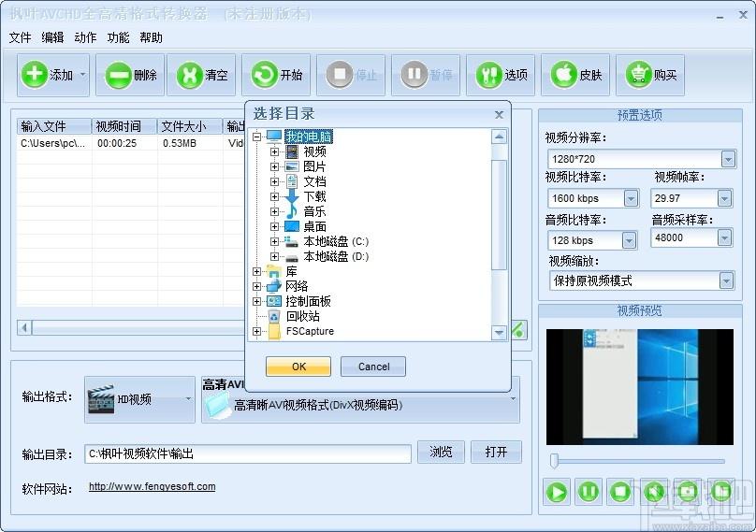Image resolution: width=756 pixels, height=532 pixels.
Task: Open the 帮助 menu
Action: tap(151, 37)
